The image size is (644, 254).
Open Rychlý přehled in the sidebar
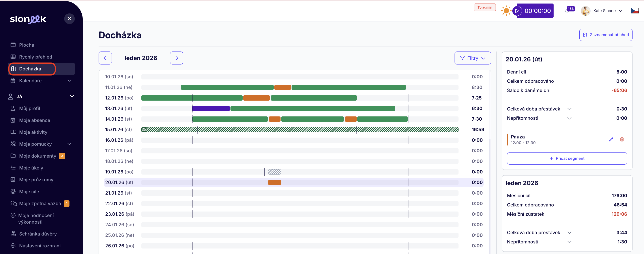pyautogui.click(x=36, y=57)
